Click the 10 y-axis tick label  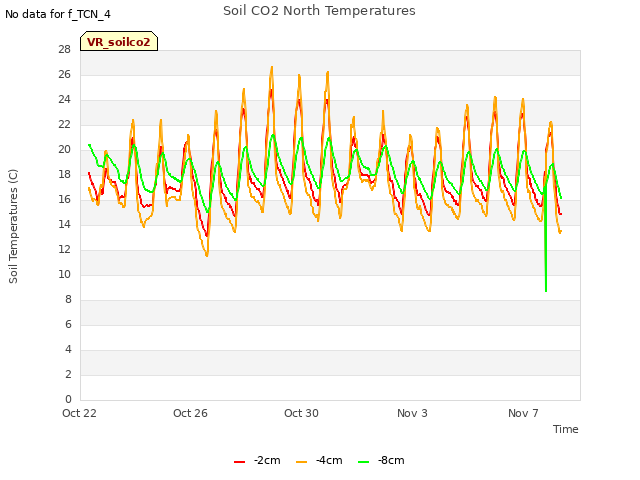pyautogui.click(x=64, y=275)
